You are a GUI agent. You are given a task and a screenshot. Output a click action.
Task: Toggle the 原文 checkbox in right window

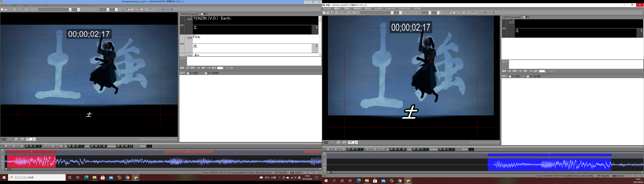click(524, 17)
